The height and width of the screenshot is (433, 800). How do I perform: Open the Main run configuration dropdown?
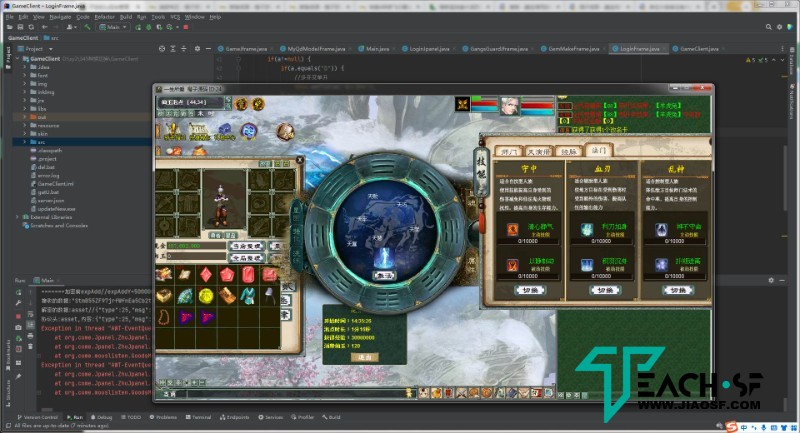click(114, 27)
